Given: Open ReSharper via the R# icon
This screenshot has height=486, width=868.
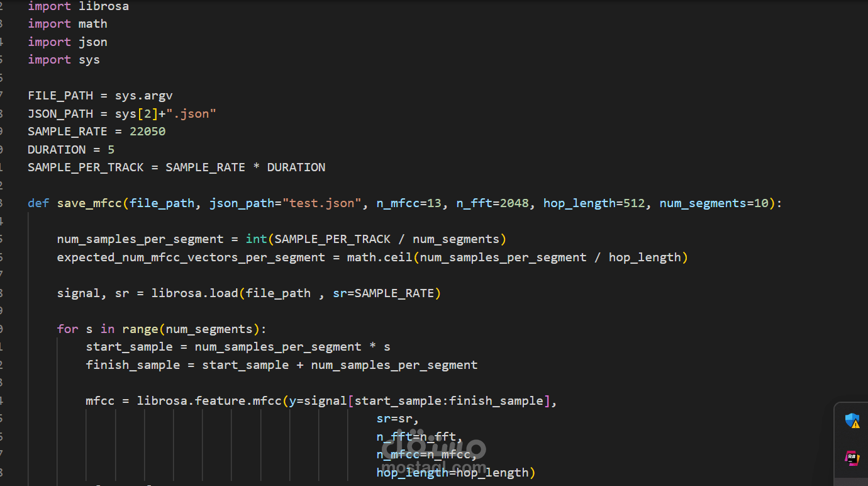Looking at the screenshot, I should coord(854,458).
